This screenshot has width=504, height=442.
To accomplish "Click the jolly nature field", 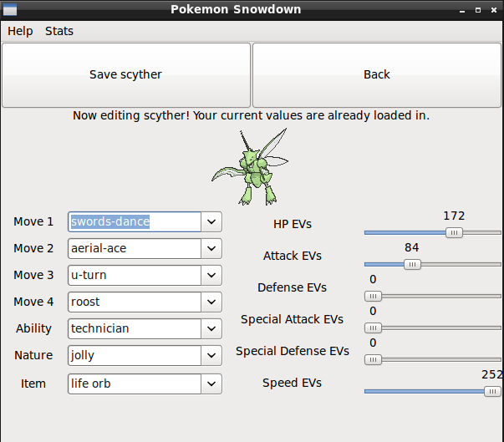I will click(135, 355).
